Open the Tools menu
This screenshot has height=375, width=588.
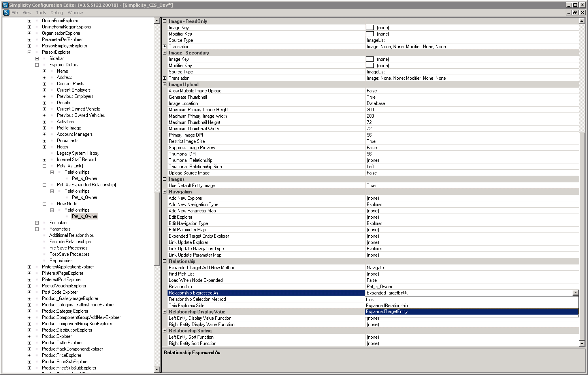point(41,13)
